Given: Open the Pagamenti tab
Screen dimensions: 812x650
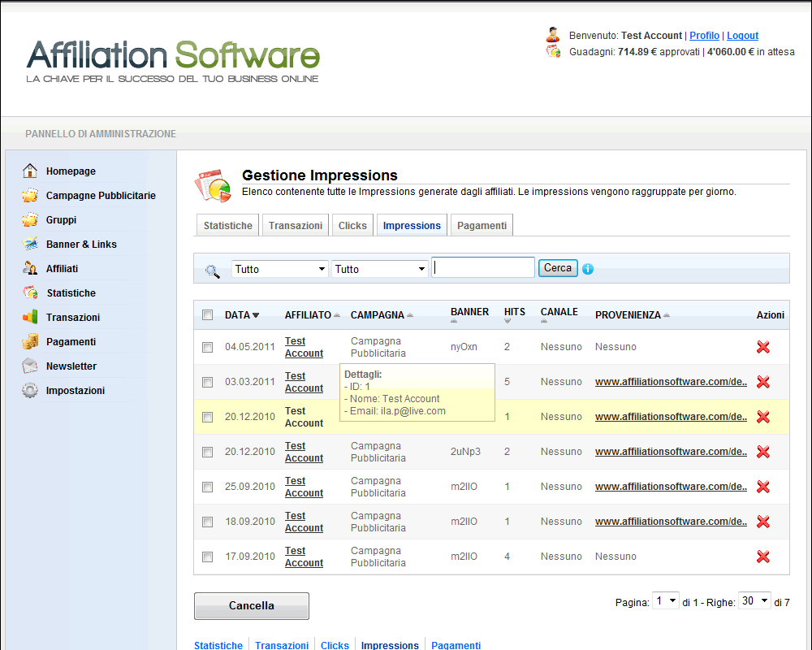Looking at the screenshot, I should [482, 226].
